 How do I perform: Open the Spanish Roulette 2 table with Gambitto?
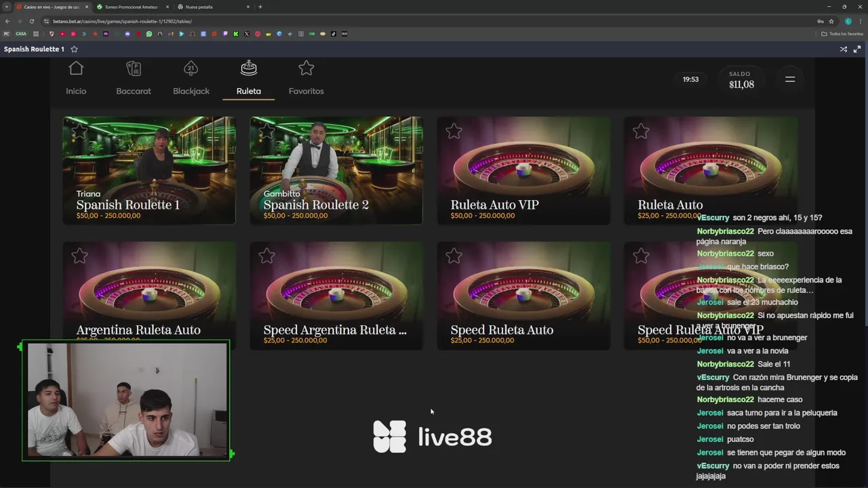[x=336, y=170]
